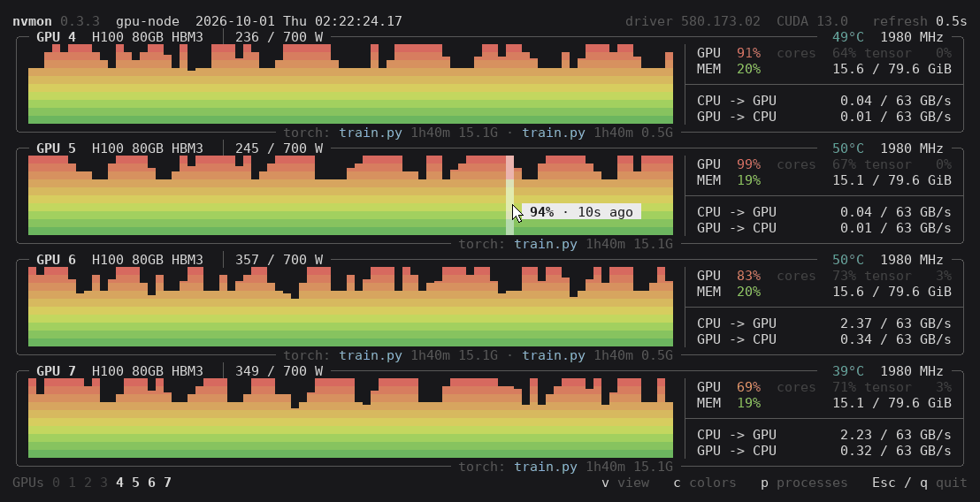Toggle GPU 0 in the GPUs selector
Image resolution: width=980 pixels, height=502 pixels.
(x=57, y=482)
